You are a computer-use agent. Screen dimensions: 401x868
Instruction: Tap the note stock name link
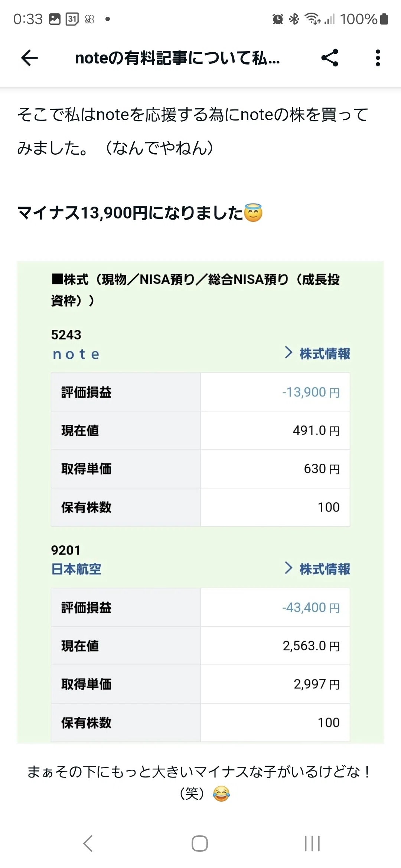point(76,354)
